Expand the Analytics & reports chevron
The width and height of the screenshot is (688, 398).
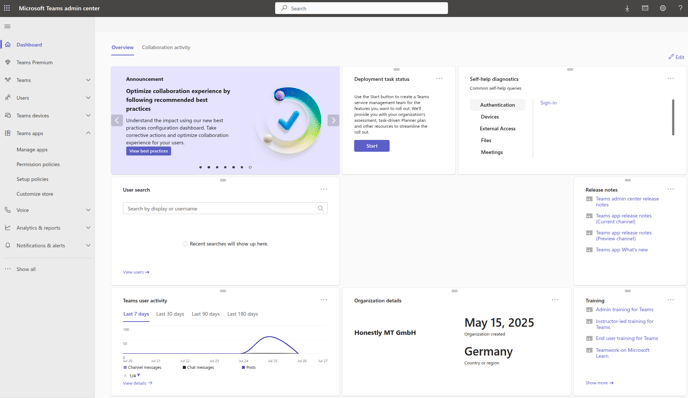88,228
